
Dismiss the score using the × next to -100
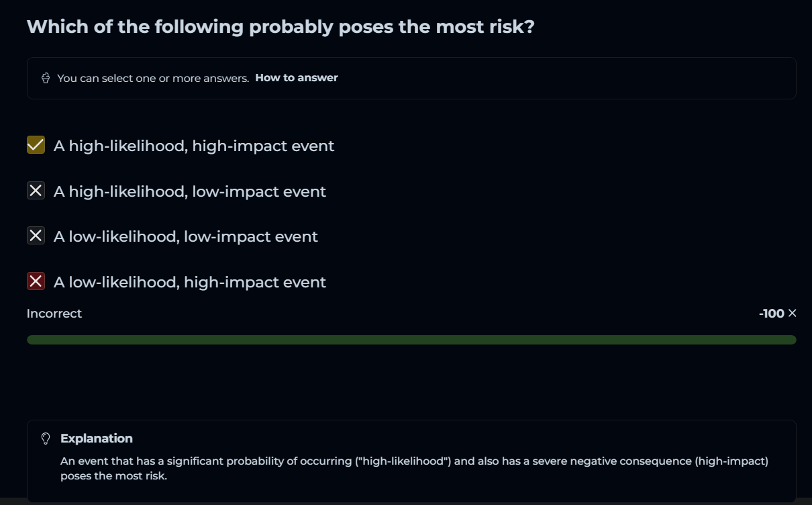point(792,314)
